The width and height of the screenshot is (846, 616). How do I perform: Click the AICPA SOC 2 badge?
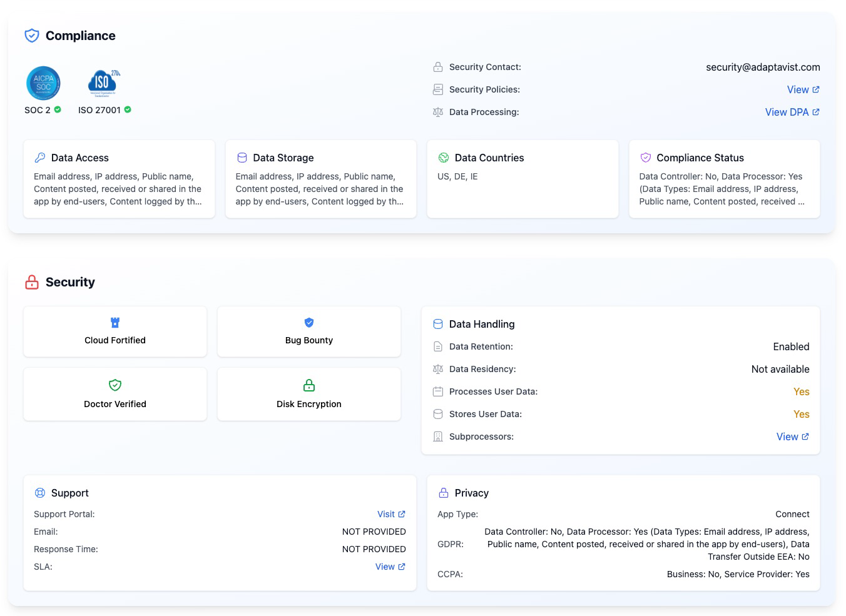pos(43,83)
